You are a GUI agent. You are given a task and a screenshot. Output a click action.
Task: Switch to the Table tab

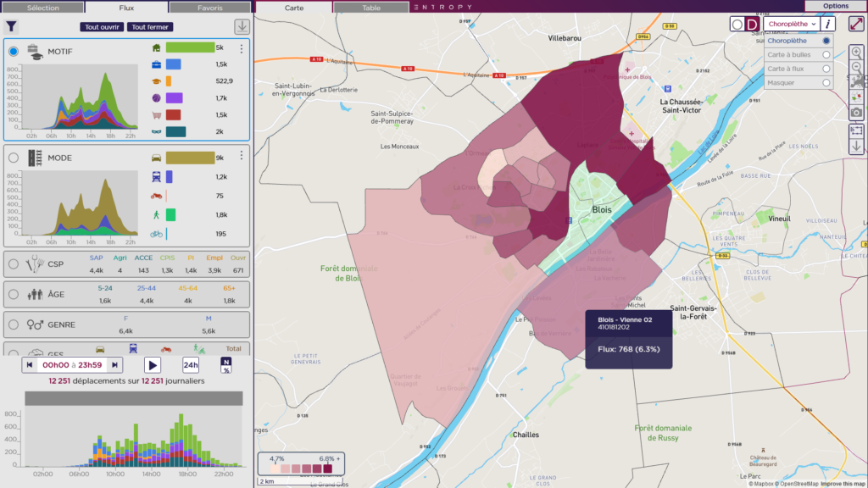[x=371, y=7]
